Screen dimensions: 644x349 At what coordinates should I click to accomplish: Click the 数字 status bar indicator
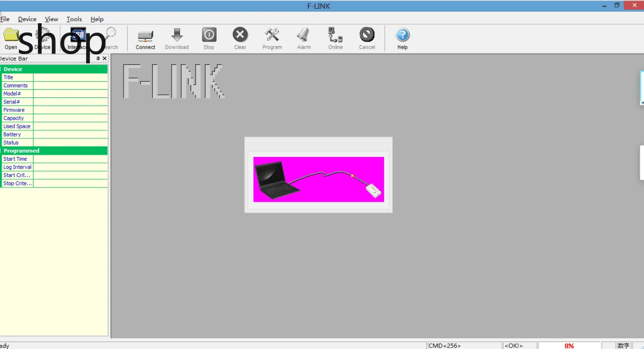pos(623,346)
